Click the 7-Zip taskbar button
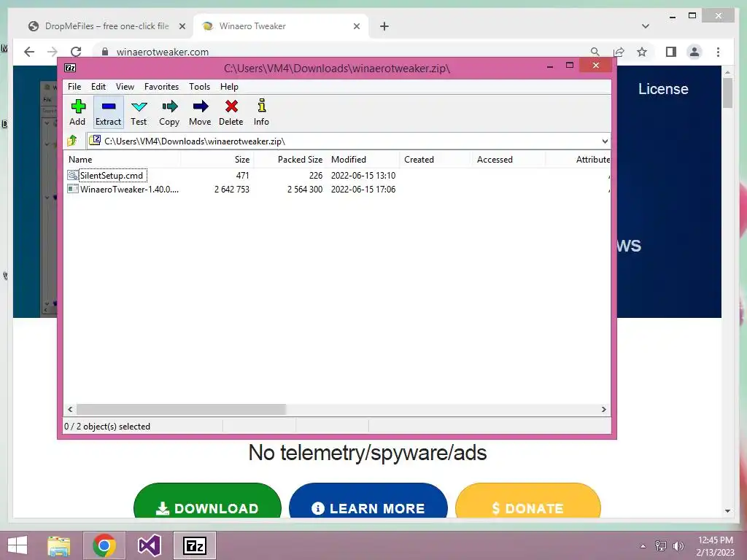 point(194,545)
